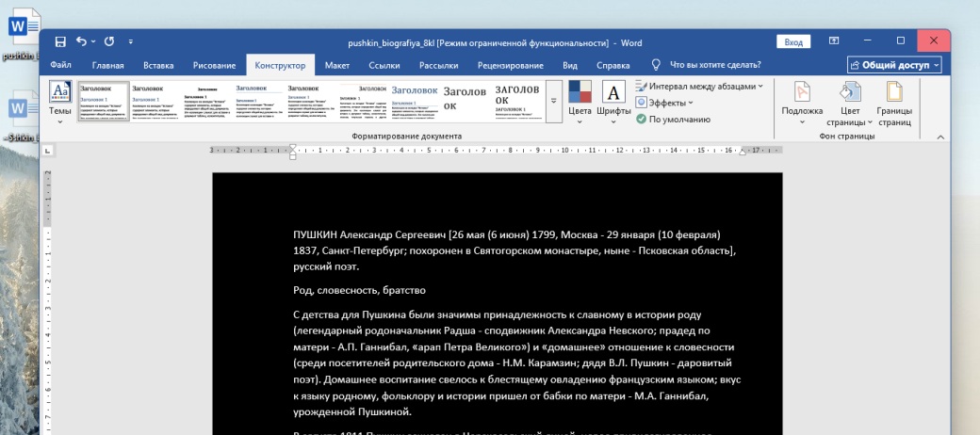Open the Цвета theme colors palette

580,101
